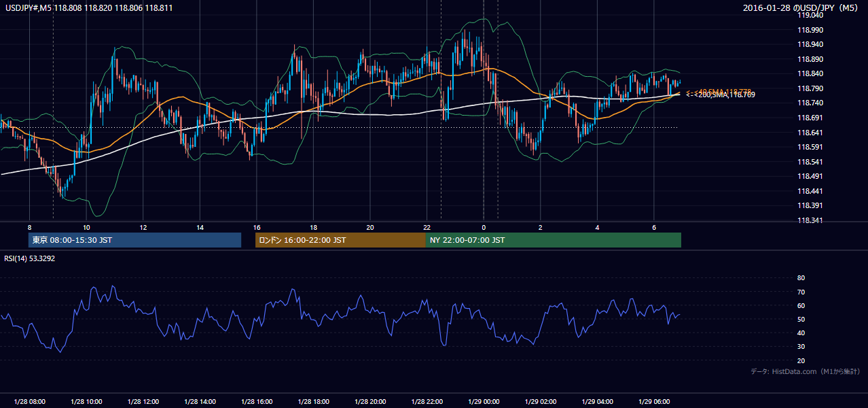The width and height of the screenshot is (868, 408).
Task: Click the 1/28 10:00 time axis label
Action: [86, 402]
